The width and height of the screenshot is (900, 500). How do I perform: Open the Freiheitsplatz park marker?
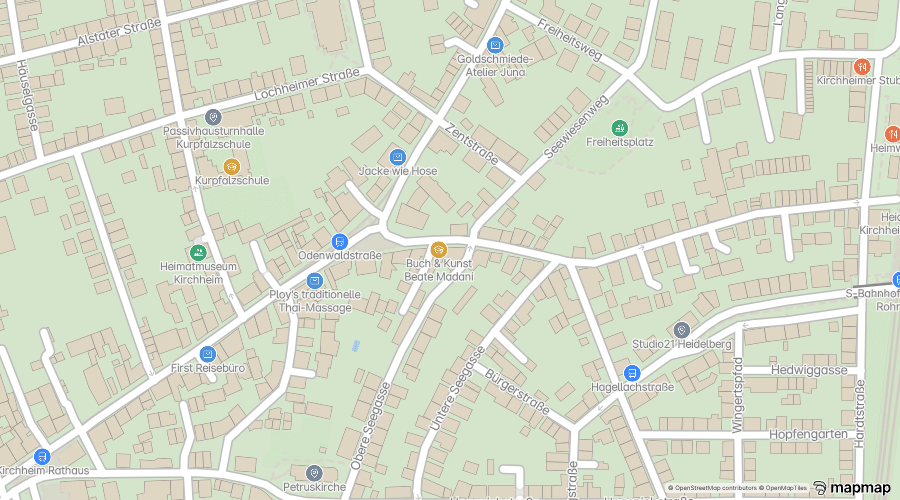coord(619,127)
